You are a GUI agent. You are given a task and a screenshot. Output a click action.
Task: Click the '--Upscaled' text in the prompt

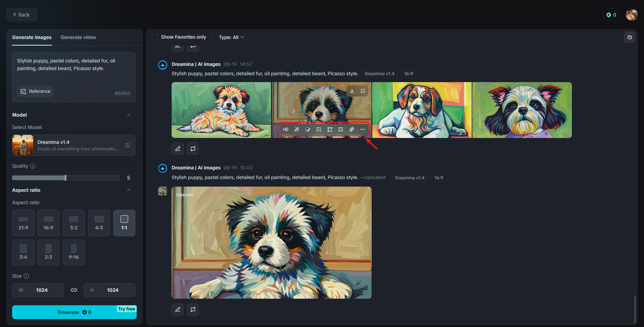tap(373, 177)
